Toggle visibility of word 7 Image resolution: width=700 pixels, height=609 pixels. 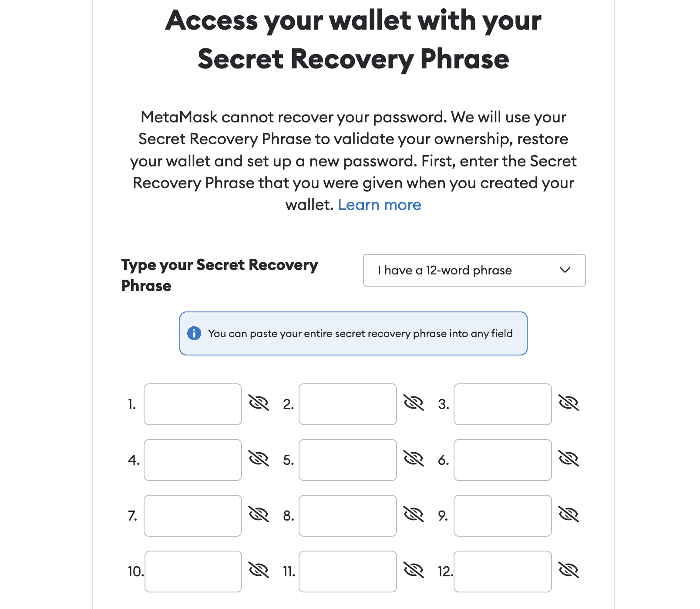tap(259, 514)
